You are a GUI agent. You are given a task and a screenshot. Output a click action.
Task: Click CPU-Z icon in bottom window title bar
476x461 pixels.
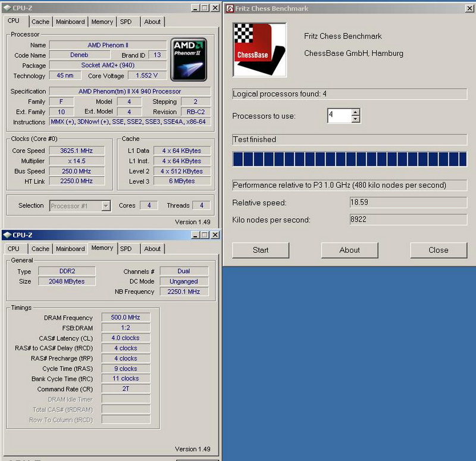[7, 235]
